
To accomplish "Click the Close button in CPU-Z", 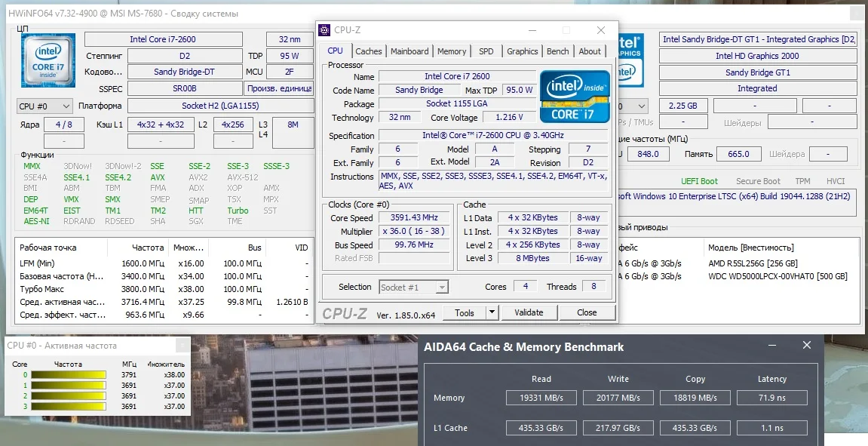I will 587,312.
